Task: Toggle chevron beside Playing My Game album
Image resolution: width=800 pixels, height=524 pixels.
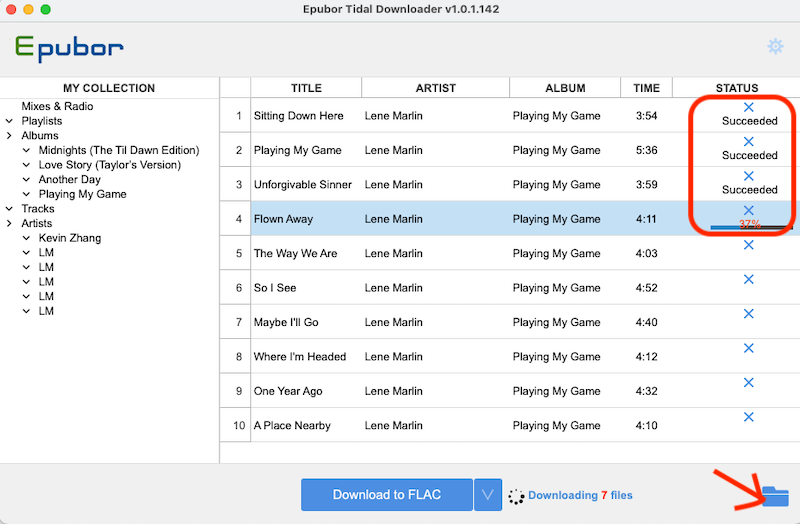Action: pyautogui.click(x=27, y=194)
